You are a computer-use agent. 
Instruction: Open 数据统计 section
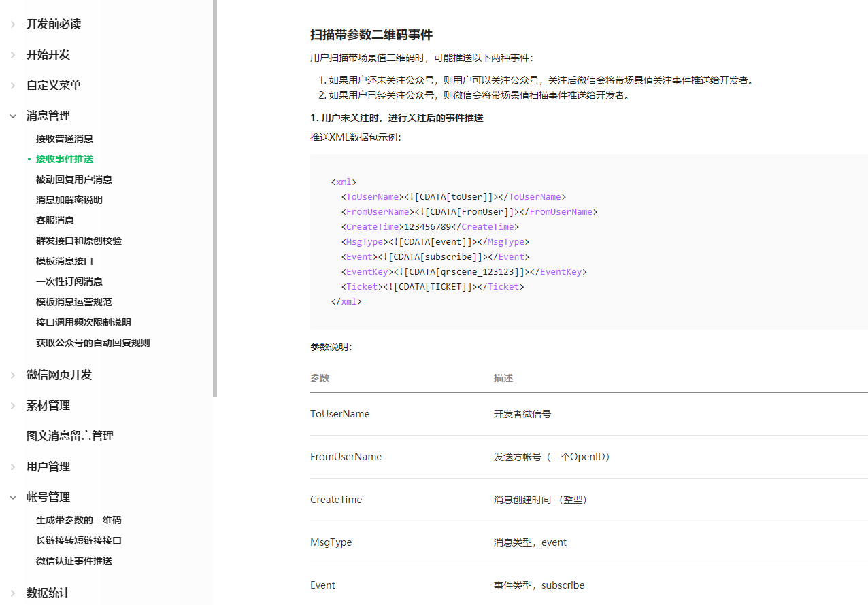(x=48, y=593)
